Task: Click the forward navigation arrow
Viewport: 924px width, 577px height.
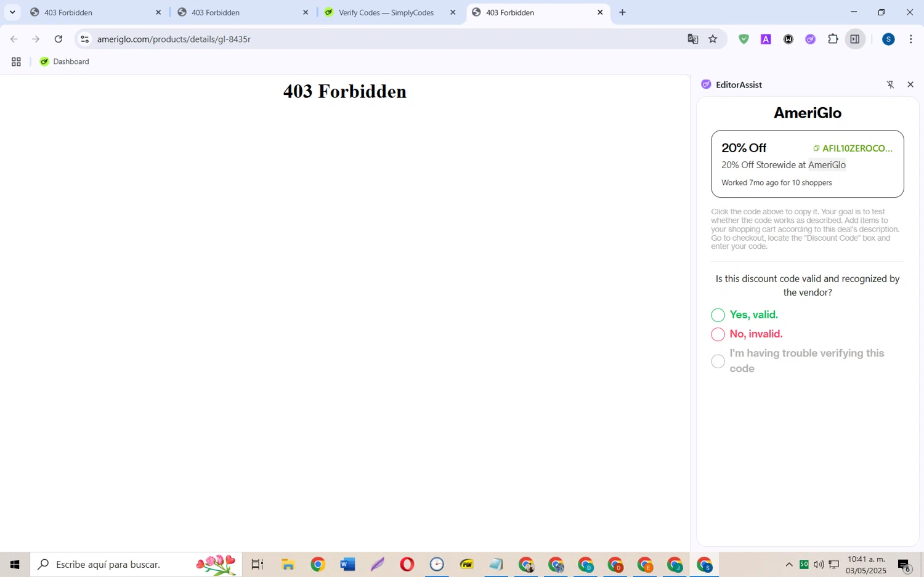Action: 36,39
